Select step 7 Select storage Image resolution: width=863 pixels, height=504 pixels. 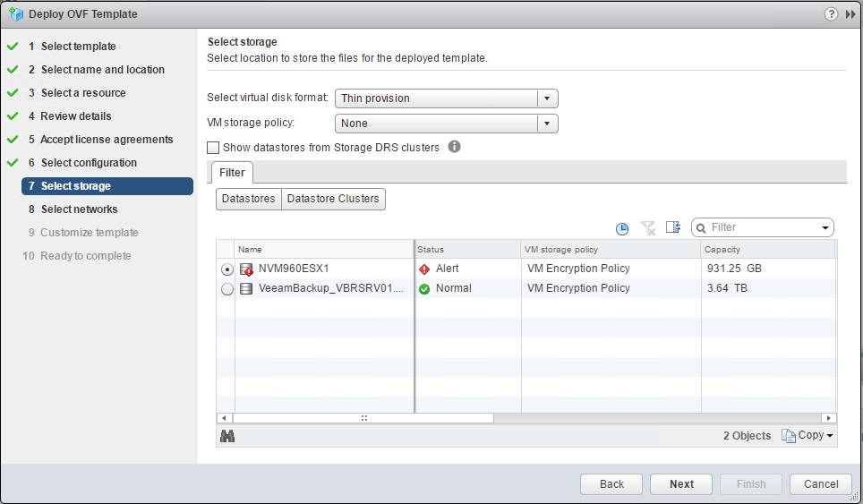click(x=107, y=186)
